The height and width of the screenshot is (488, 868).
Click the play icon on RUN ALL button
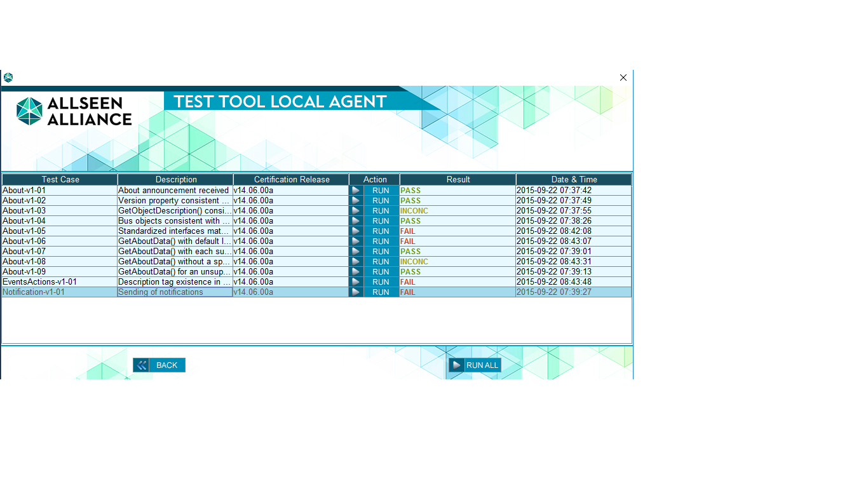point(456,365)
